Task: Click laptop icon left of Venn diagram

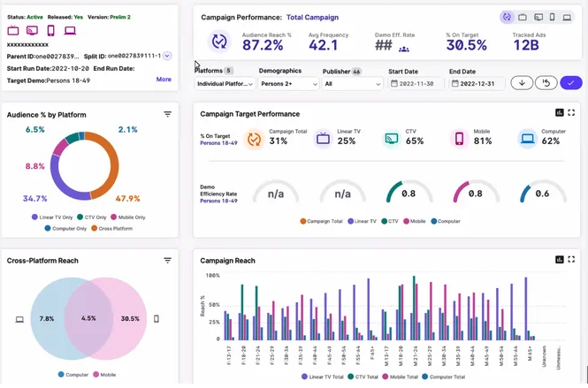Action: (19, 319)
